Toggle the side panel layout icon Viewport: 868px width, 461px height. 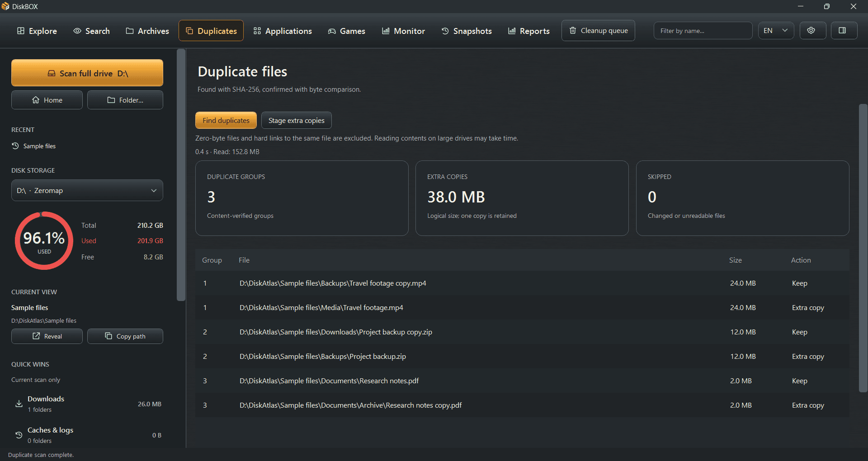pyautogui.click(x=844, y=31)
